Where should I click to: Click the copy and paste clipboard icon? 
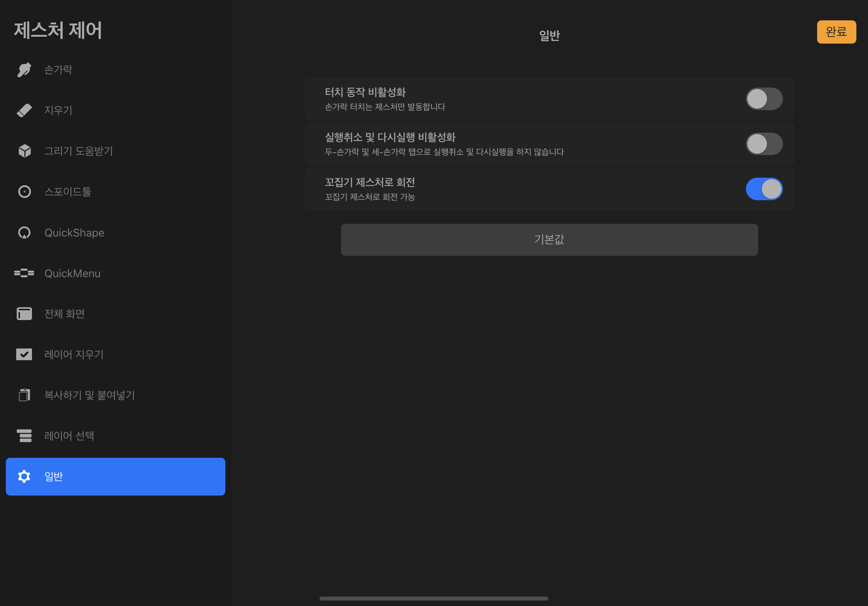(x=24, y=395)
